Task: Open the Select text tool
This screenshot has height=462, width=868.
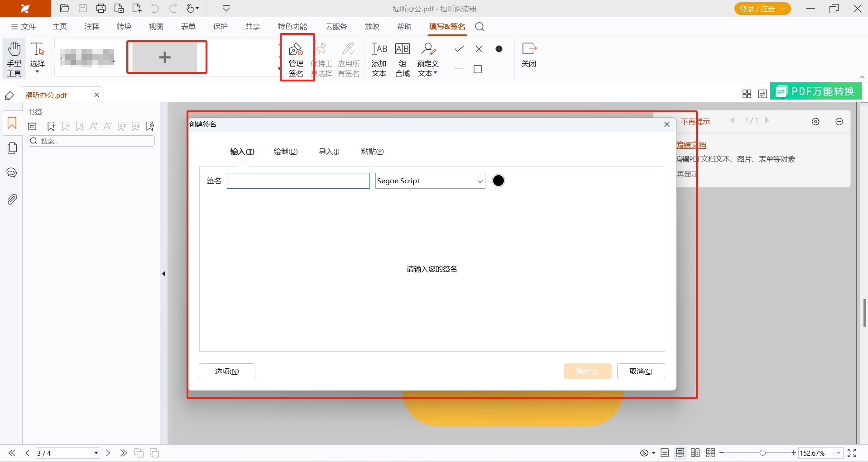Action: pos(38,59)
